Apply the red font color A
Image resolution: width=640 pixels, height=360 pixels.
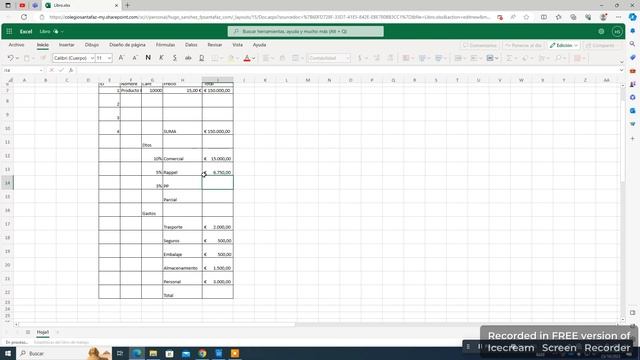click(x=247, y=58)
